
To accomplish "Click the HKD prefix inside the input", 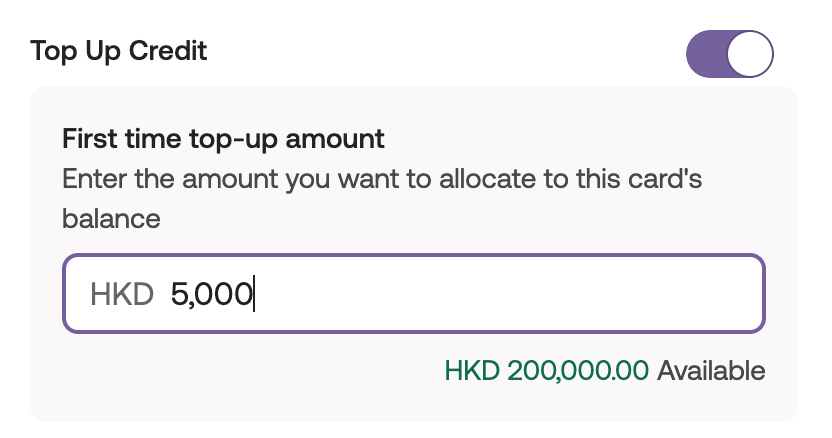I will point(121,294).
